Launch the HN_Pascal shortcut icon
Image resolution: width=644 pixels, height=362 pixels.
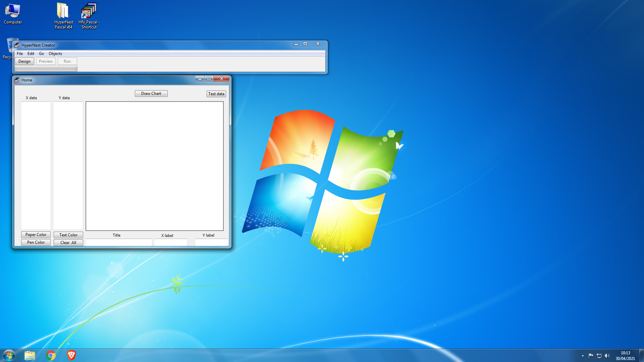tap(89, 15)
